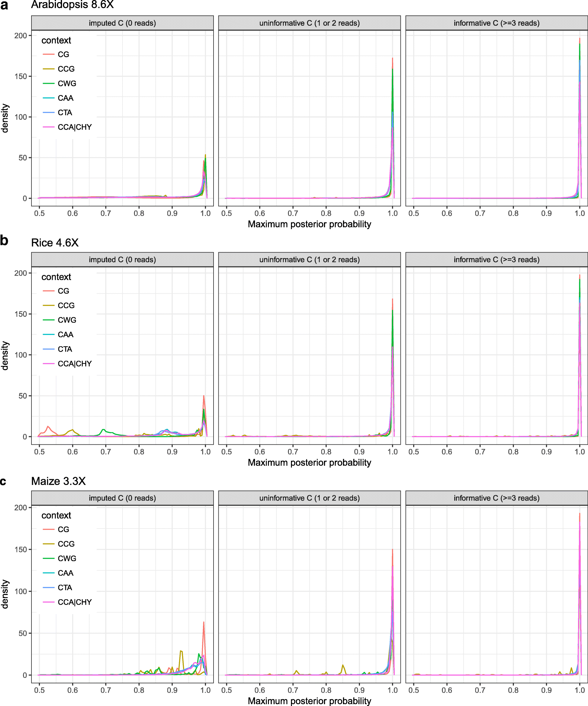Screen dimensions: 588x706
Task: Click the '200' density tick label in Arabidopsis row
Action: (21, 36)
